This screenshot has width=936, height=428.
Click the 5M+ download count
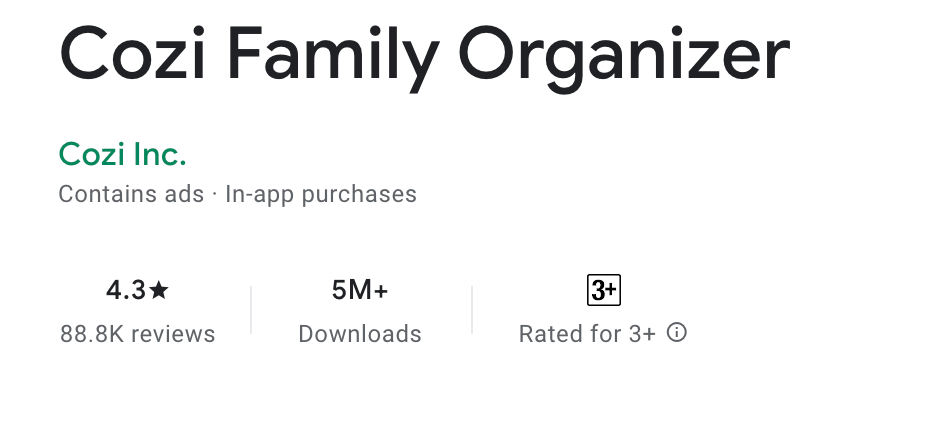360,291
